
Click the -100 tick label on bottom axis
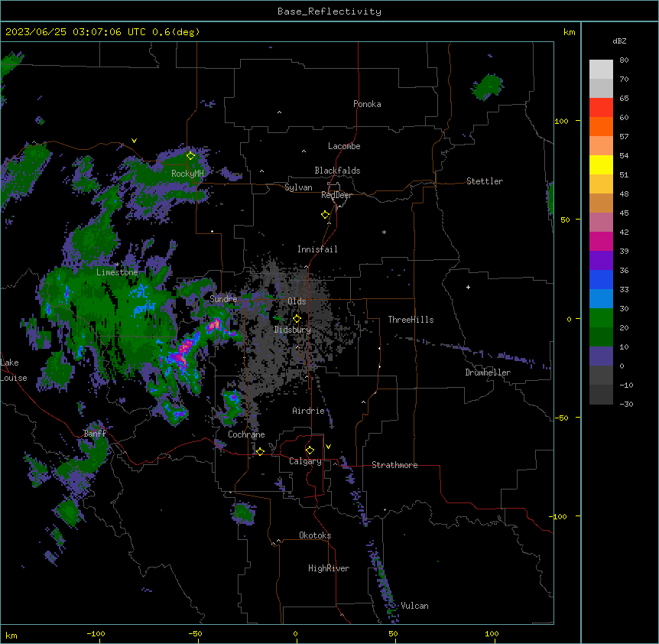(x=96, y=634)
